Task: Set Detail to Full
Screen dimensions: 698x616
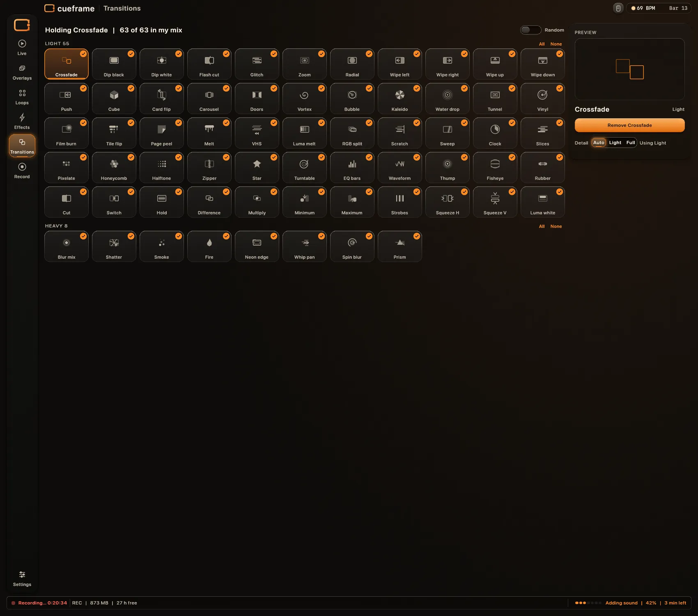Action: (630, 143)
